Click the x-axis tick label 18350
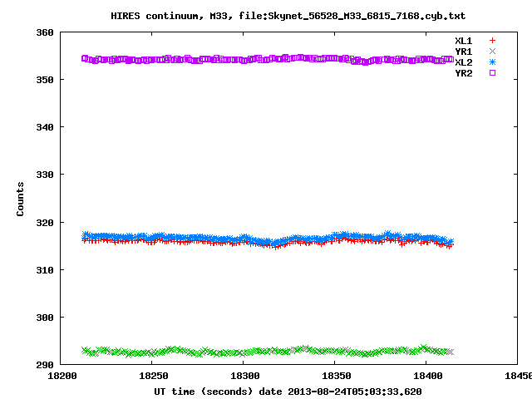Image resolution: width=532 pixels, height=399 pixels. (x=336, y=376)
